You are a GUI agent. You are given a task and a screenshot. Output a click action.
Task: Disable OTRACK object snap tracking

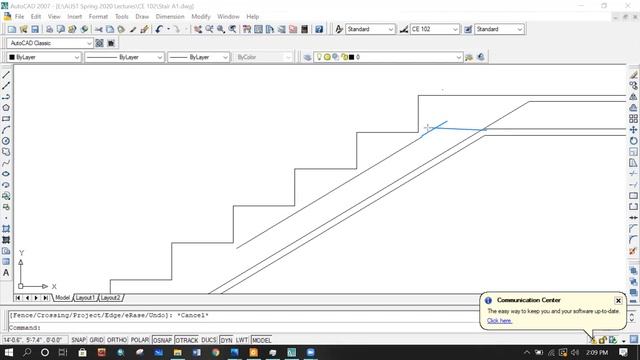tap(187, 340)
